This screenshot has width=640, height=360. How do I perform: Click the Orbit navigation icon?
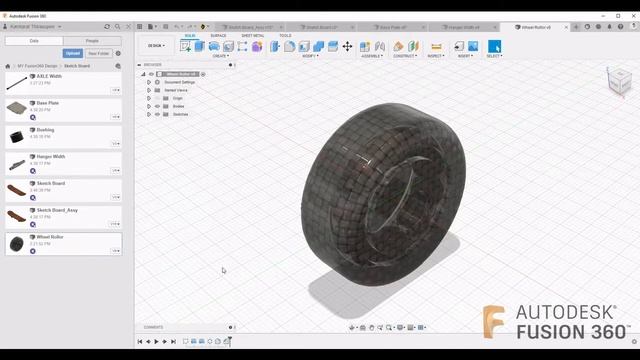[352, 327]
